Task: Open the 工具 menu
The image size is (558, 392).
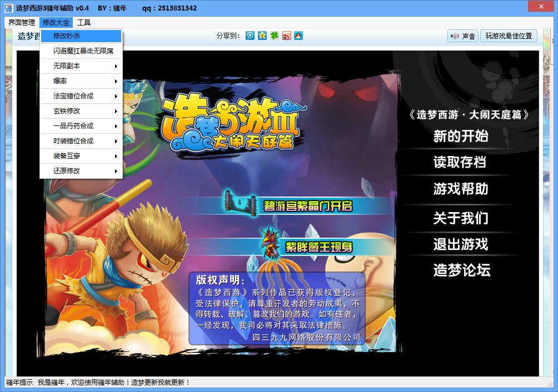Action: click(84, 22)
